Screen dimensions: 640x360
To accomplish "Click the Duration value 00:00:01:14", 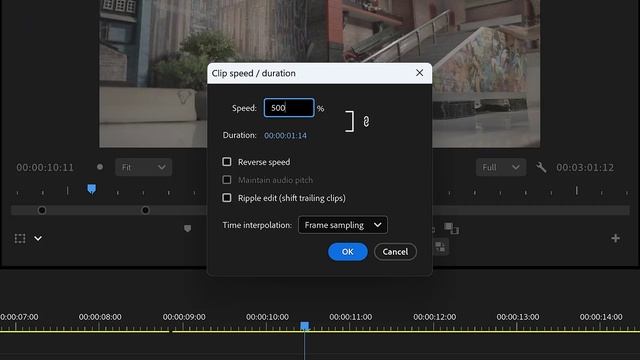I will (x=285, y=136).
